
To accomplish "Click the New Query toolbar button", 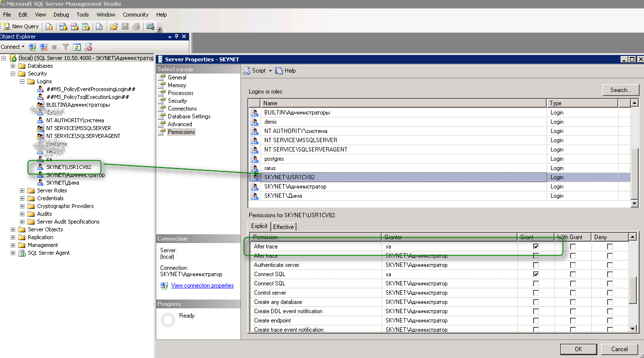I will pos(20,26).
